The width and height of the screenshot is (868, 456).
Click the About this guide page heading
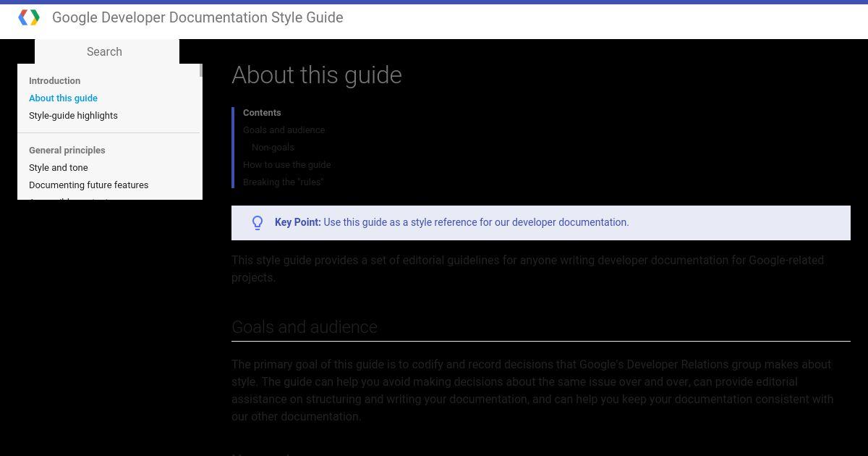[317, 75]
